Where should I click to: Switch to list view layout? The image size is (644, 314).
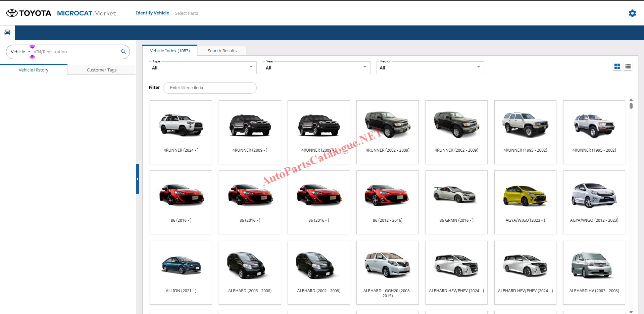pos(628,67)
